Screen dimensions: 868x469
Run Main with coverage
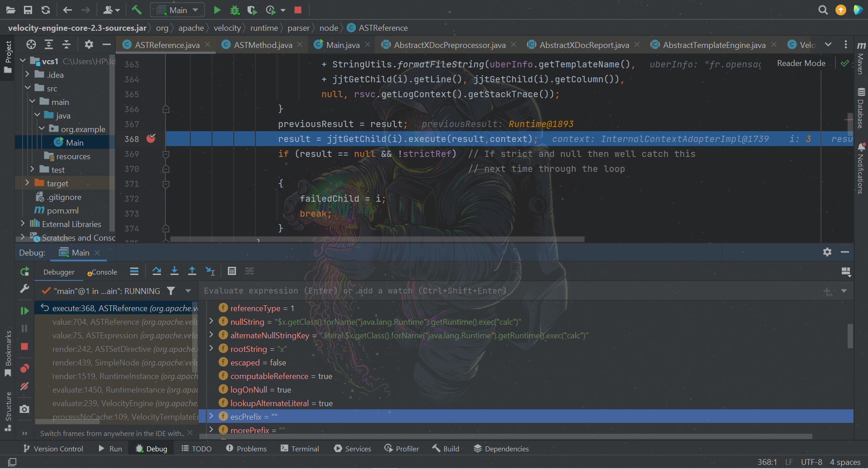coord(252,10)
